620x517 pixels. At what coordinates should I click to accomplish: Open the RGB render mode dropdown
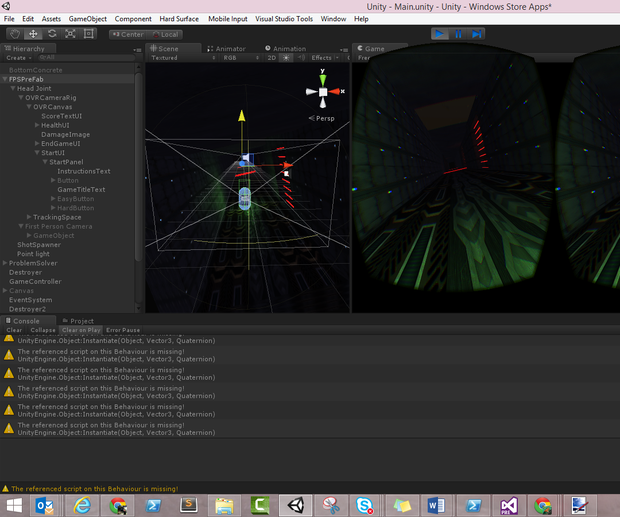[x=241, y=58]
